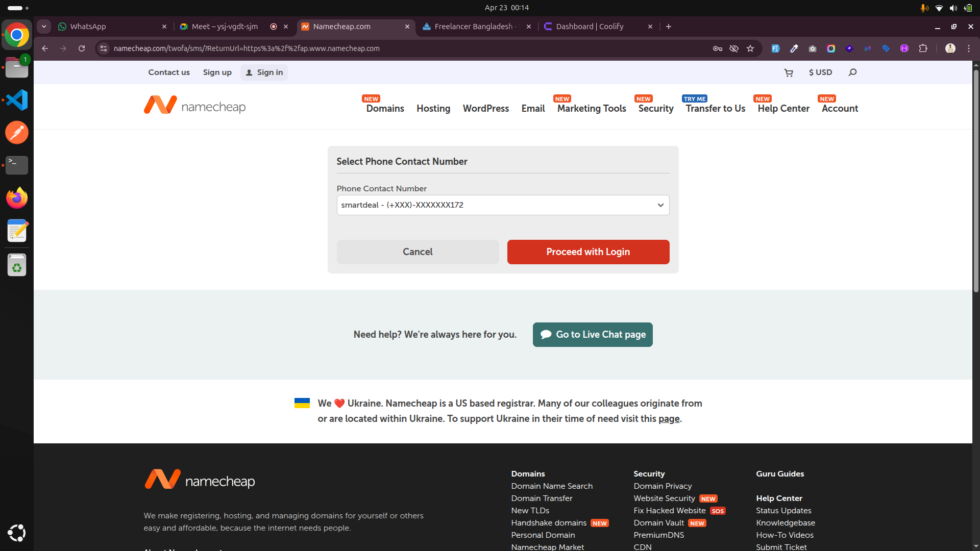Click Cancel button
Screen dimensions: 980x551
(418, 252)
